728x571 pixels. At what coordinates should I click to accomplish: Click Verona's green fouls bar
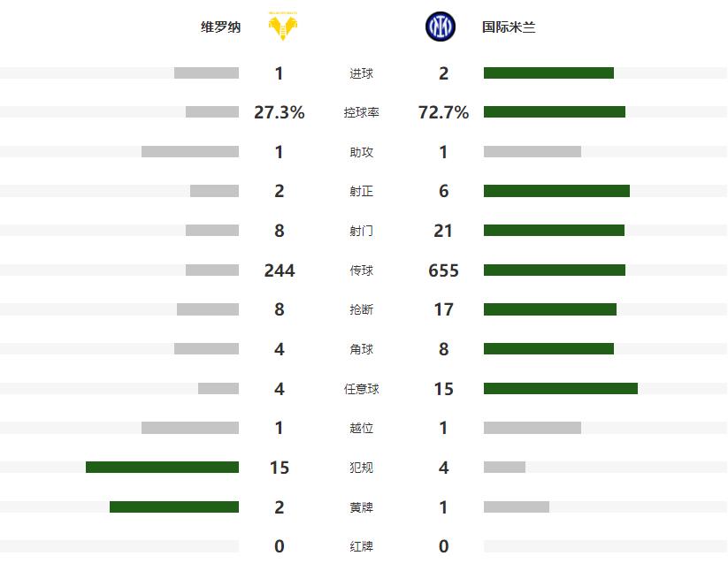pos(162,467)
